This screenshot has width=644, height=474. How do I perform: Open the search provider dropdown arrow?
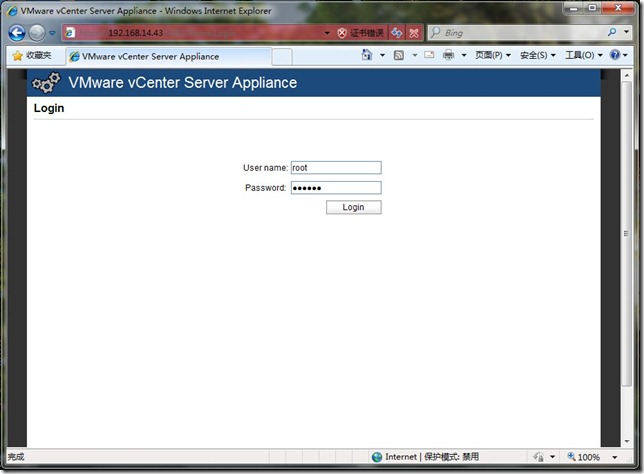[x=626, y=32]
